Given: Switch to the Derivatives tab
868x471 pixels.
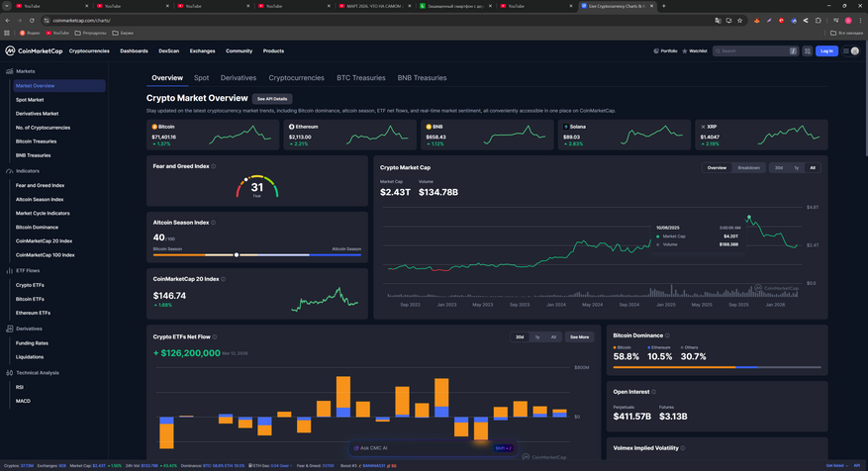Looking at the screenshot, I should (x=238, y=77).
